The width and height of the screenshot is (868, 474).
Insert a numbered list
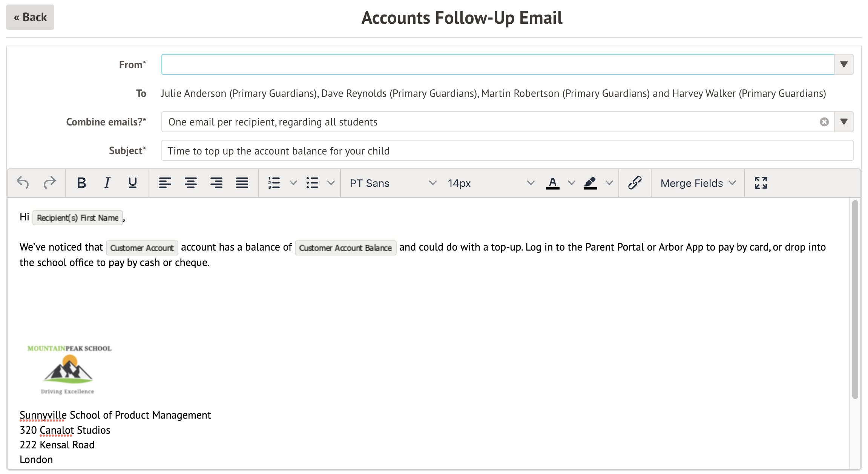point(274,183)
